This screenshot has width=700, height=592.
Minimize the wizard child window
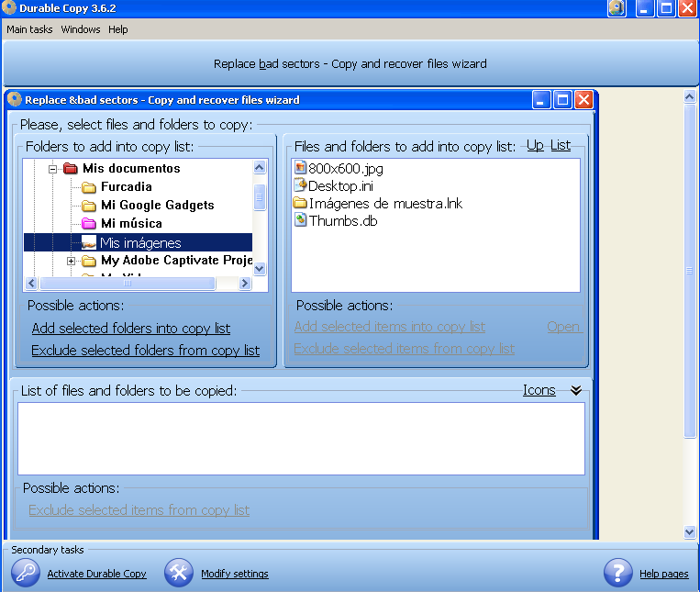coord(541,99)
